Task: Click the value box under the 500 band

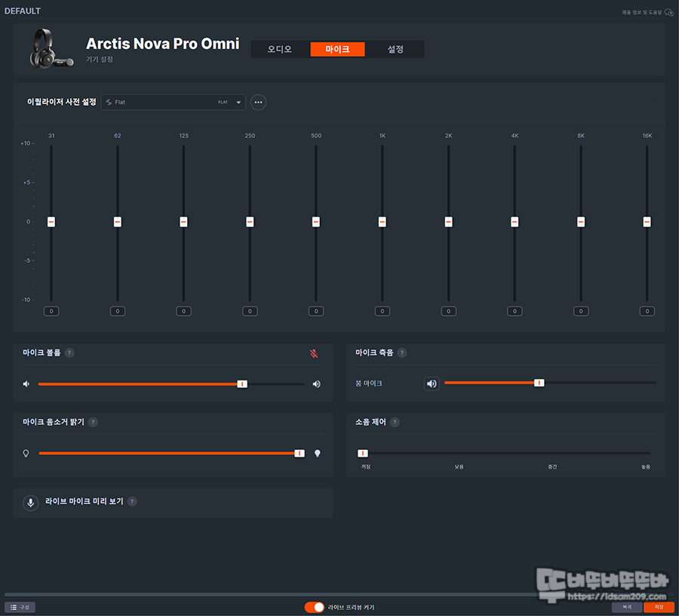Action: 316,311
